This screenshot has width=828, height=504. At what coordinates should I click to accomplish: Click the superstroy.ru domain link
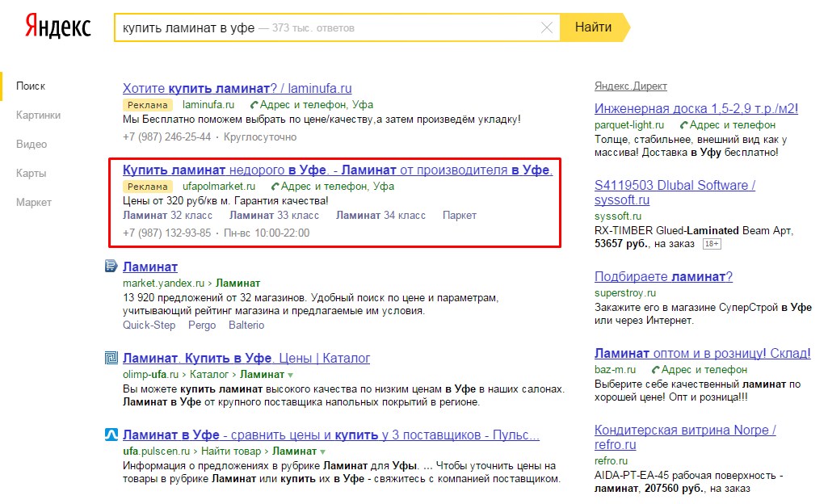coord(625,293)
